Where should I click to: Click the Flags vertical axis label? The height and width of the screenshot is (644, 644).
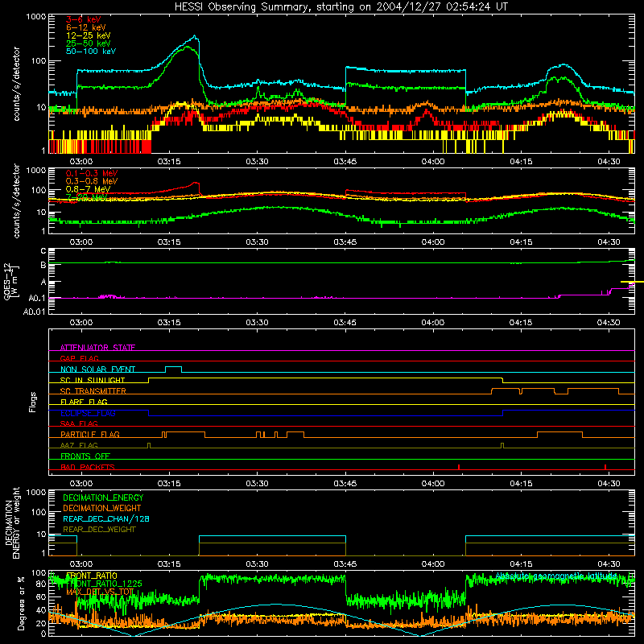coord(33,402)
